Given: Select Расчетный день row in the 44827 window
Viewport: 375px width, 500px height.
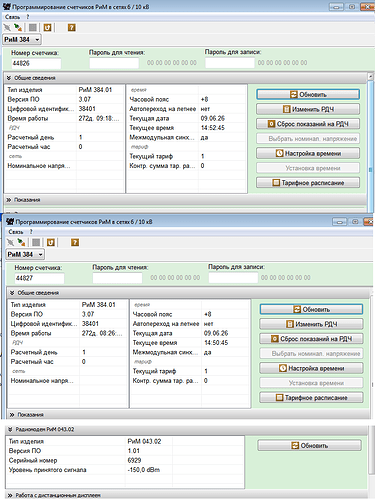Looking at the screenshot, I should [x=69, y=352].
